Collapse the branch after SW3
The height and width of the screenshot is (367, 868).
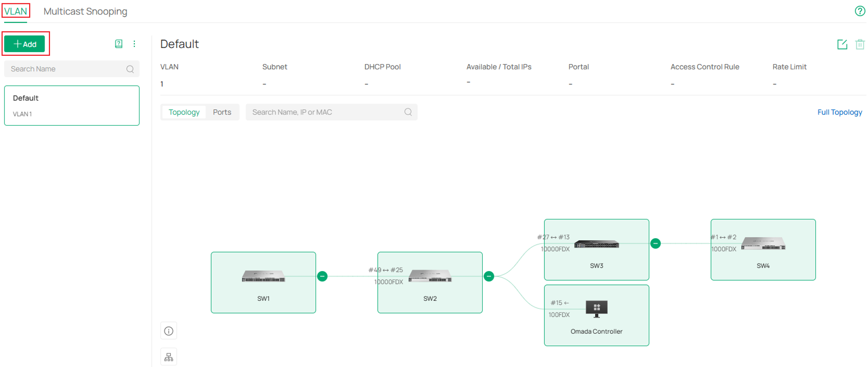656,243
